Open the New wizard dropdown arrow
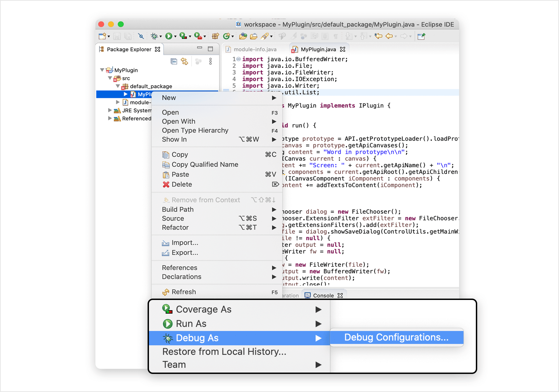The height and width of the screenshot is (392, 559). [x=109, y=36]
